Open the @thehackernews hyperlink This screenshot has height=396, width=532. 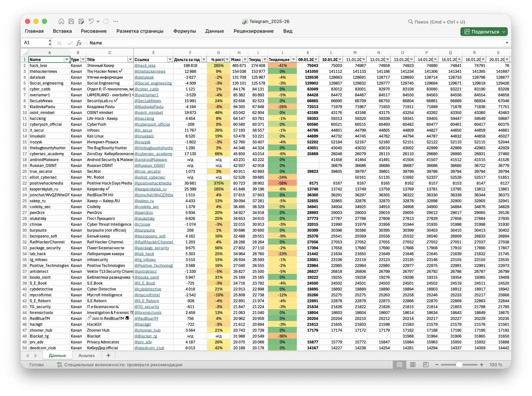click(x=150, y=72)
